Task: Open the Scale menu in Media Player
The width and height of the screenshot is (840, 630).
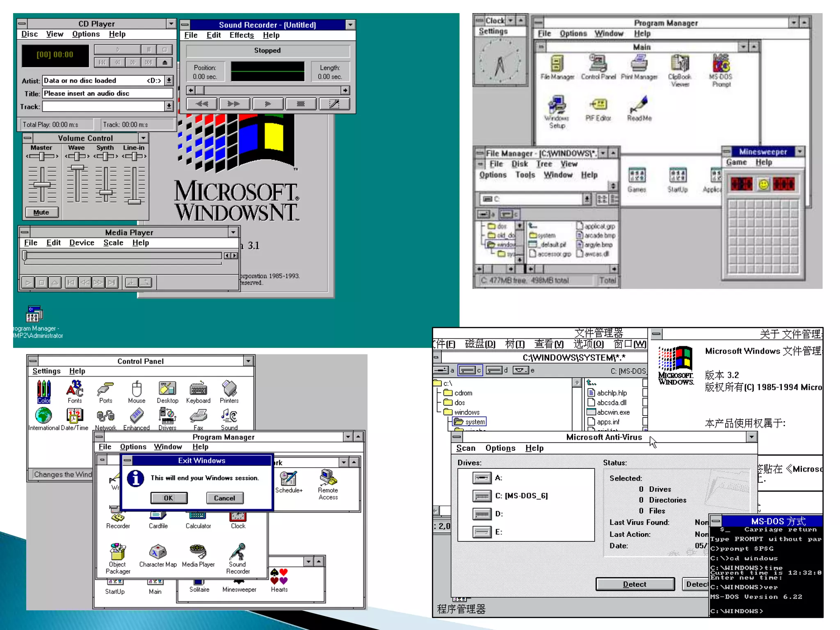Action: pyautogui.click(x=113, y=243)
